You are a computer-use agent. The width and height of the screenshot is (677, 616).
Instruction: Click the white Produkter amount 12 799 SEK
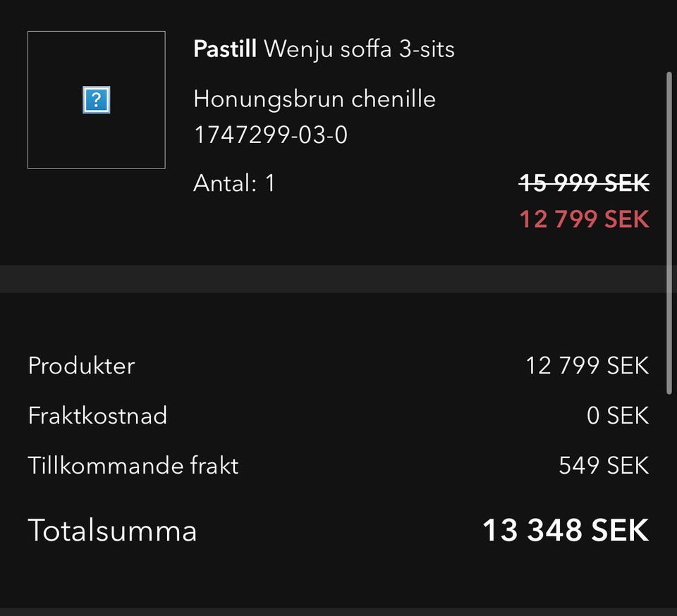coord(587,366)
